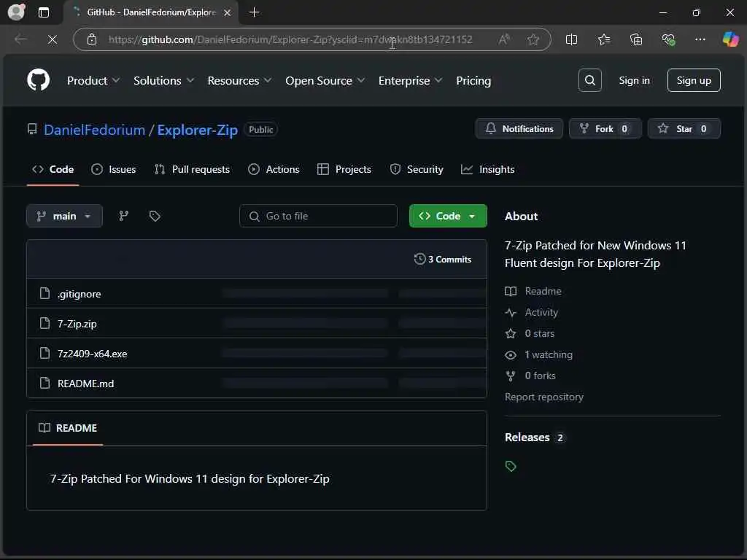The height and width of the screenshot is (560, 747).
Task: Open the Pull requests tab
Action: (x=192, y=169)
